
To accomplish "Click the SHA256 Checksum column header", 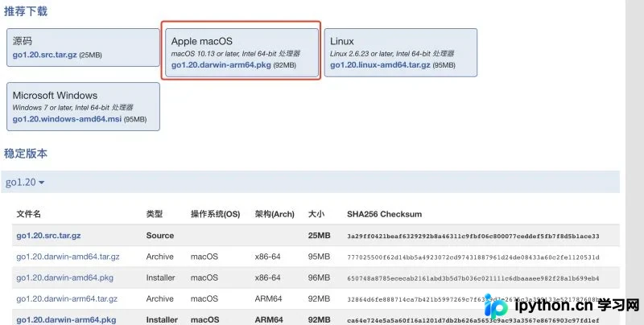I will (x=385, y=214).
